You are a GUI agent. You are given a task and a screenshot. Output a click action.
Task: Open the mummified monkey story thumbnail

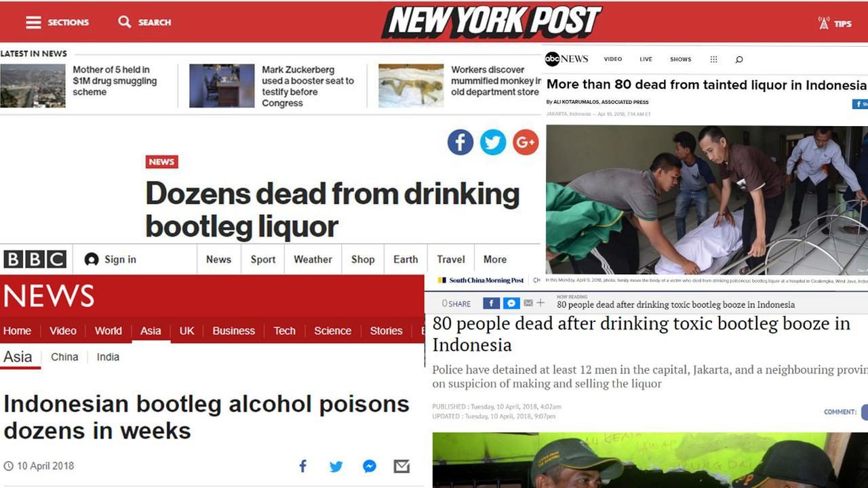411,86
